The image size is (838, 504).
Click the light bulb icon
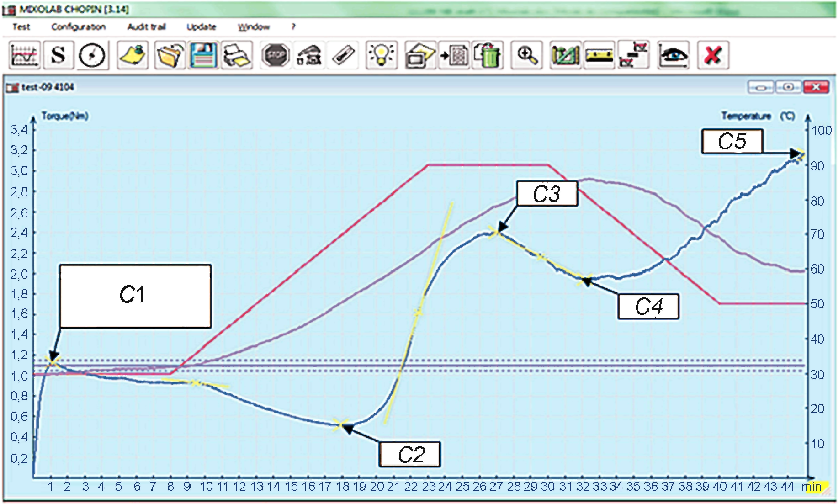(x=381, y=55)
